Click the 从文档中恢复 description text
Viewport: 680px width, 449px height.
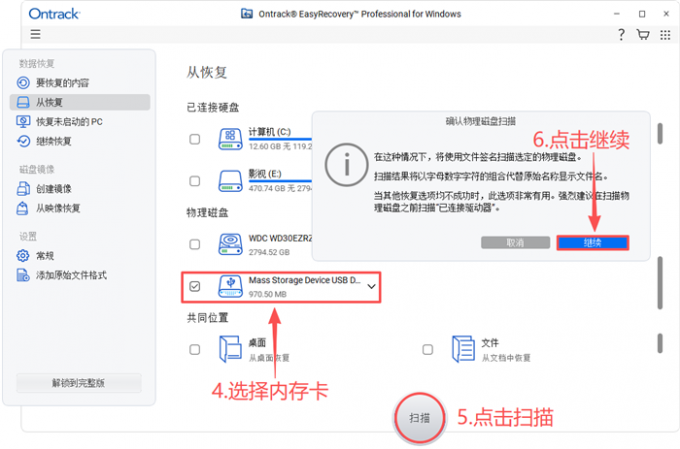506,358
